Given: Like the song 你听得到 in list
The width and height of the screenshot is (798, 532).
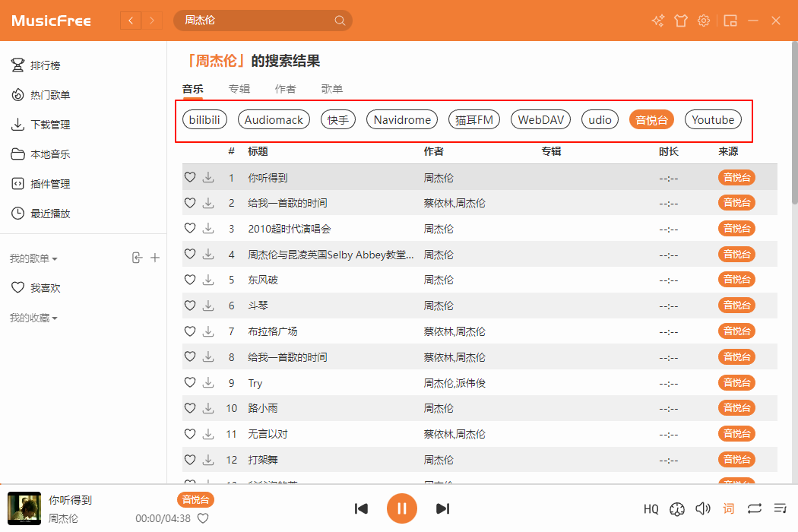Looking at the screenshot, I should pyautogui.click(x=190, y=178).
